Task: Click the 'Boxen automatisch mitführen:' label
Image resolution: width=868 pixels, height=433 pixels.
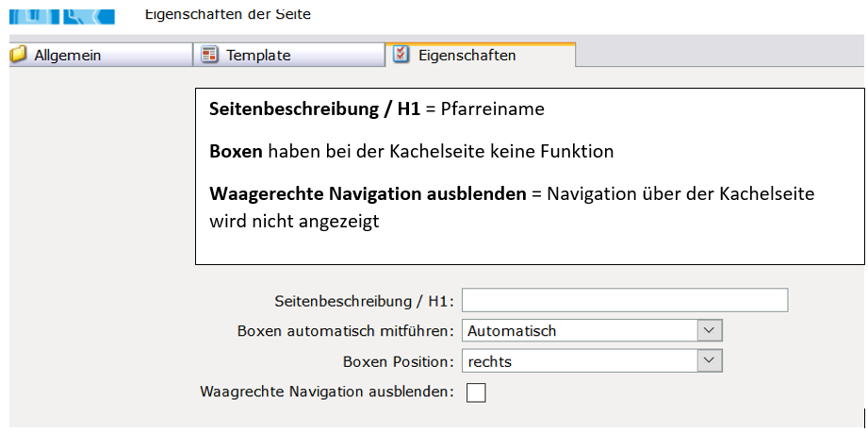Action: (x=346, y=331)
